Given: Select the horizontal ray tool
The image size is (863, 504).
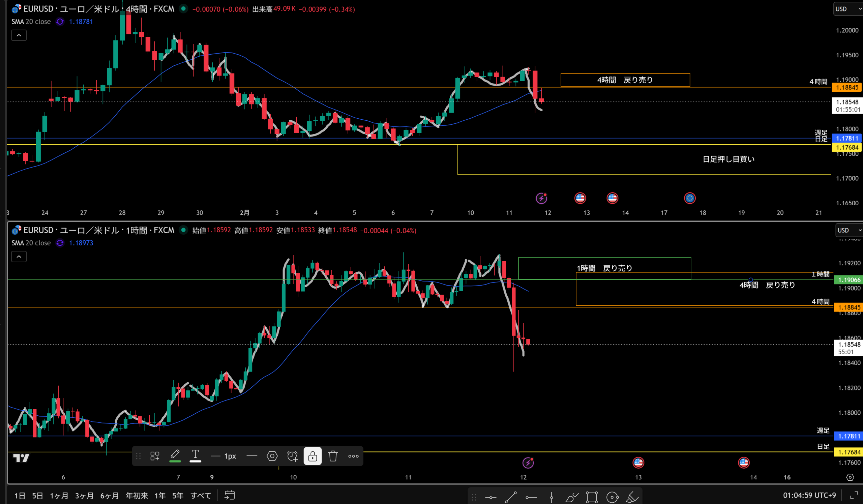Looking at the screenshot, I should click(x=531, y=497).
